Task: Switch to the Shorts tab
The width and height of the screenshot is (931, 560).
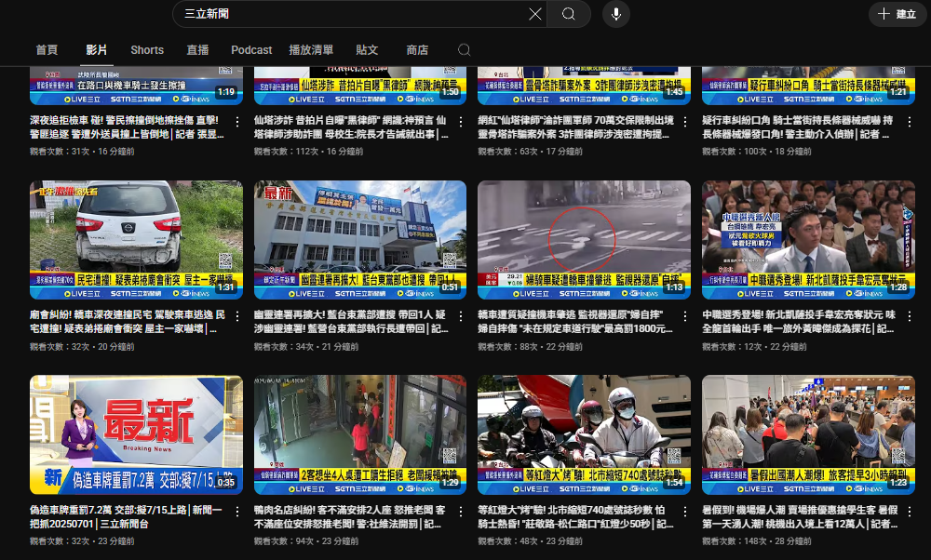Action: pos(147,50)
